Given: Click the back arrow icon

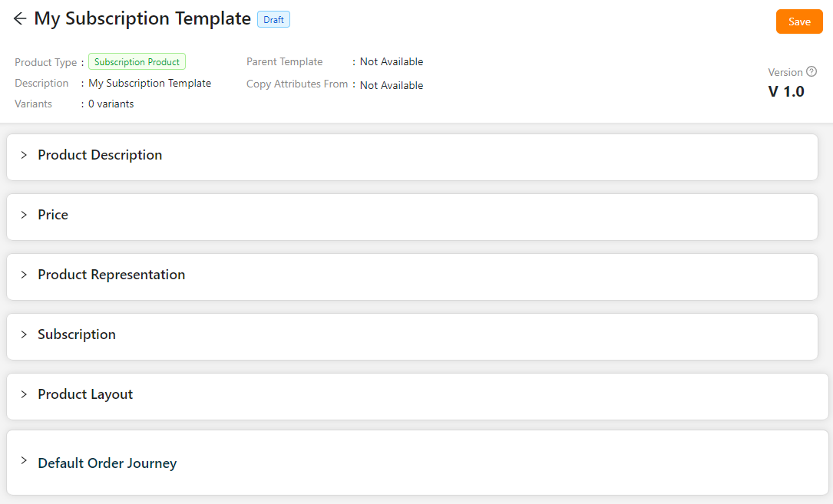Looking at the screenshot, I should point(20,19).
